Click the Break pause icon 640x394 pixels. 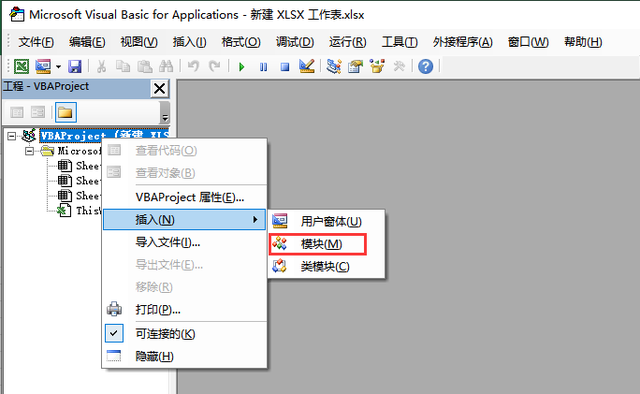(x=264, y=67)
